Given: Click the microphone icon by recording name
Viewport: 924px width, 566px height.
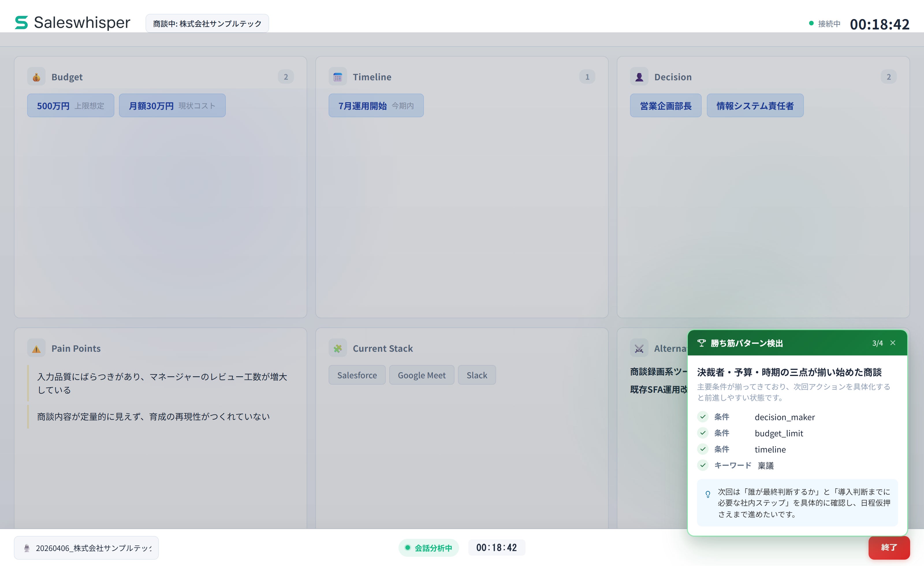Looking at the screenshot, I should (x=27, y=548).
